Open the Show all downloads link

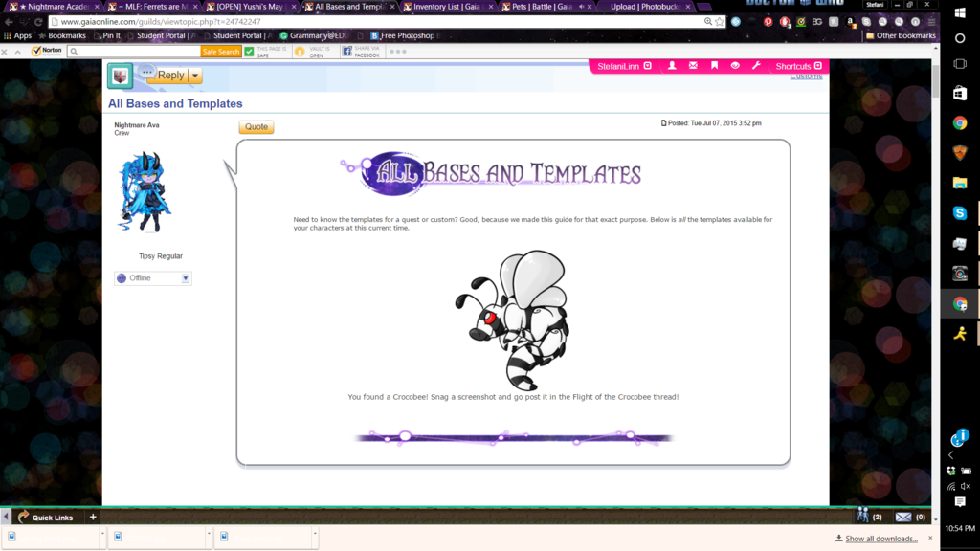pos(881,539)
